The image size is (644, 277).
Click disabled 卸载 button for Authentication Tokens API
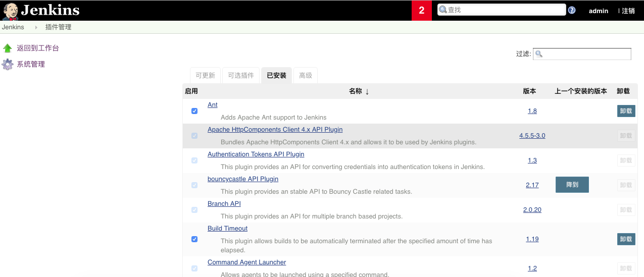coord(626,160)
